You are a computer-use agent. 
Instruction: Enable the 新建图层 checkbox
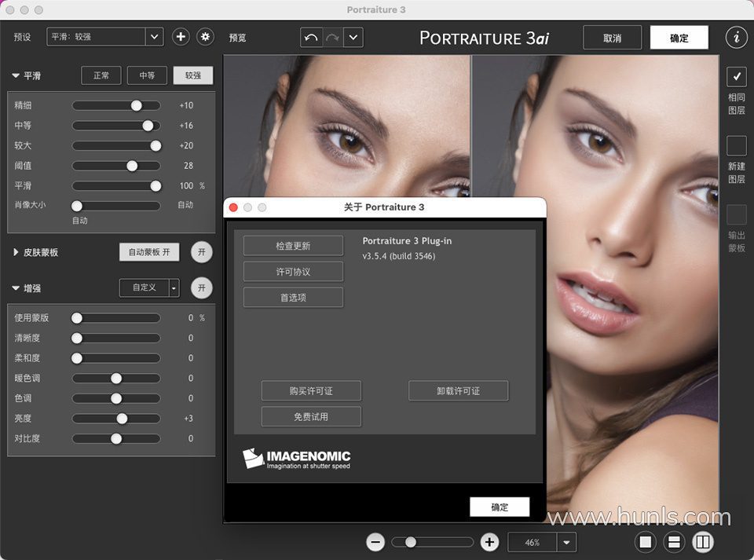click(x=736, y=145)
